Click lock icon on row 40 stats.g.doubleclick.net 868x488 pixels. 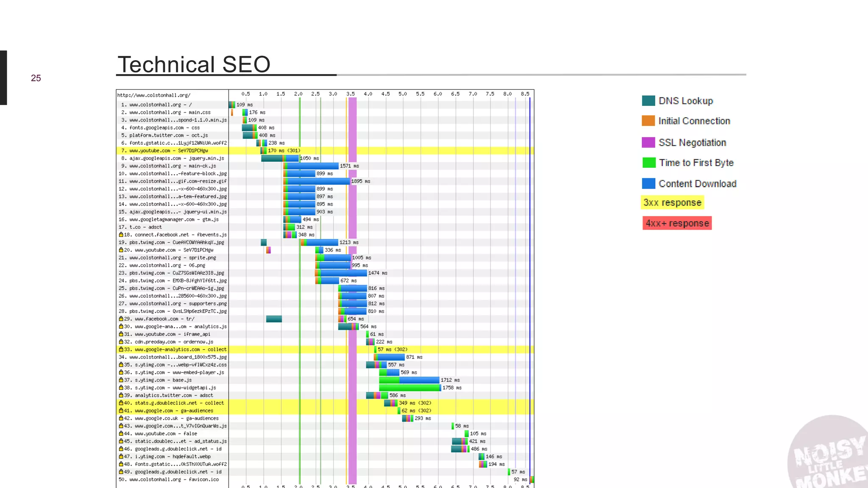(121, 402)
